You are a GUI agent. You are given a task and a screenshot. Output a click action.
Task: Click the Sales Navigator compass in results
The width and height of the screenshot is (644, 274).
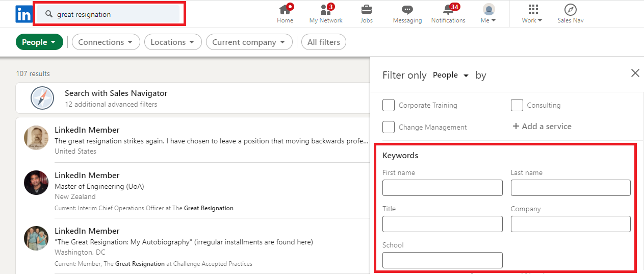[x=42, y=98]
